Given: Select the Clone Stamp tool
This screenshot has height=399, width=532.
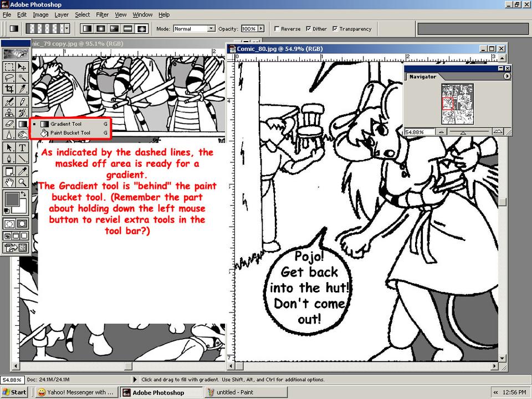Looking at the screenshot, I should point(9,112).
